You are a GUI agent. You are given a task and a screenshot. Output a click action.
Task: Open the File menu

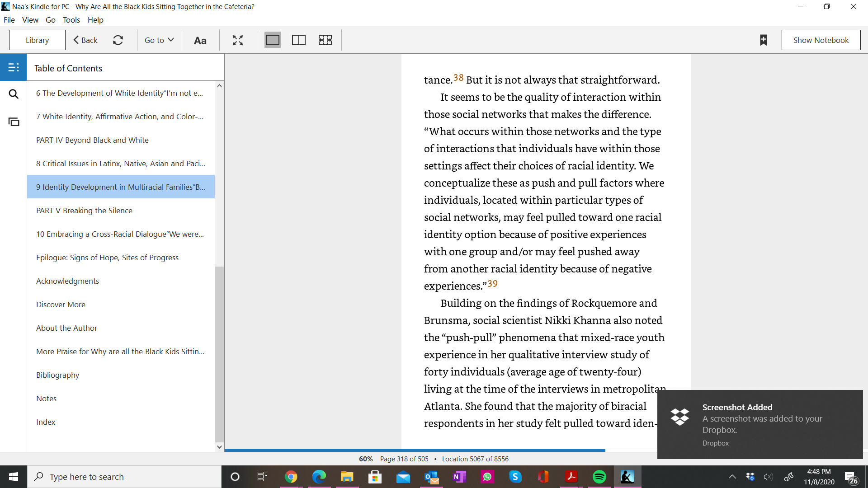(x=9, y=20)
